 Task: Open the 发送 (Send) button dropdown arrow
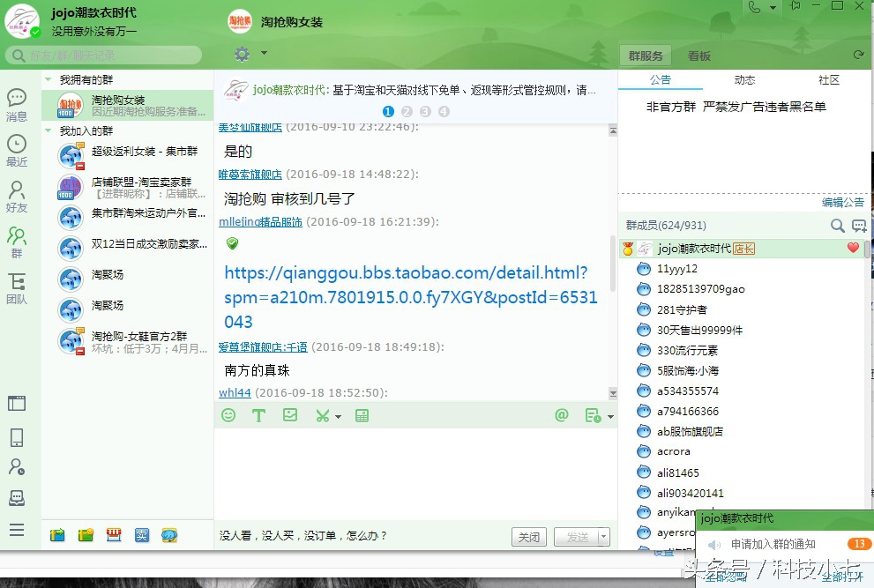pos(604,536)
